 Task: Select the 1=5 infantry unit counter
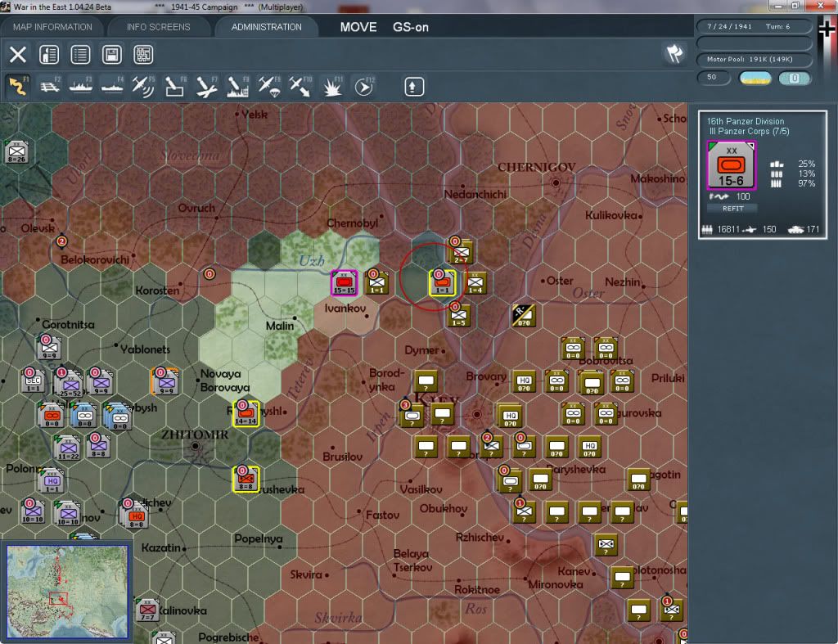[458, 315]
